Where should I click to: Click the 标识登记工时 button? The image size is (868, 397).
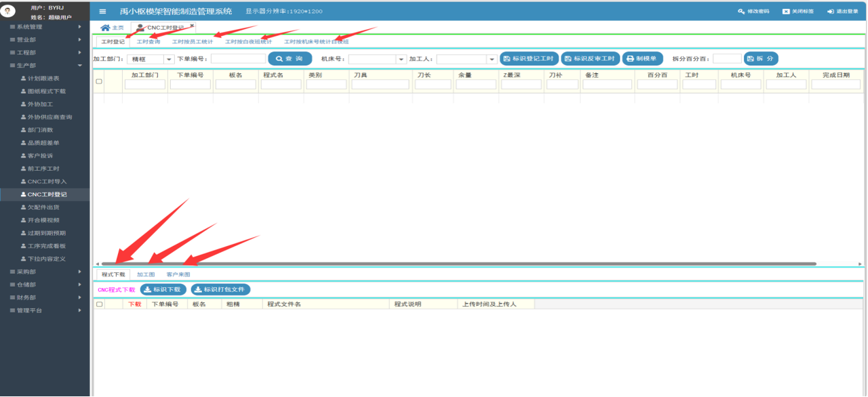tap(529, 59)
